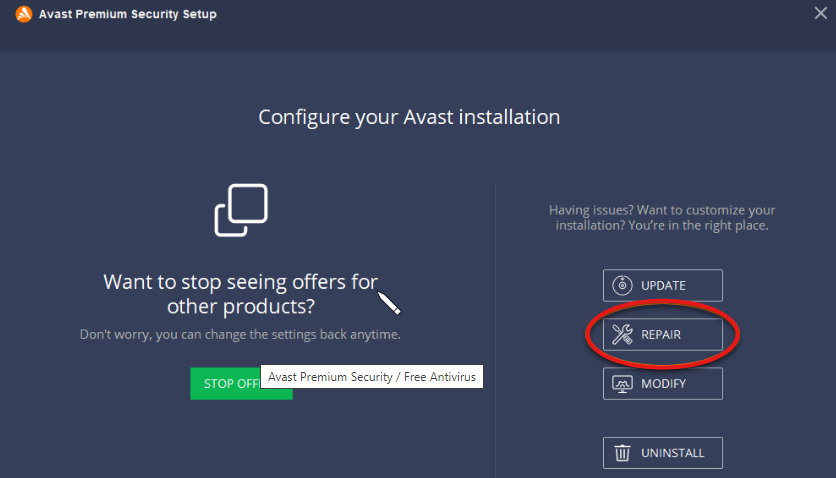
Task: Choose the REPAIR option label
Action: pos(660,335)
